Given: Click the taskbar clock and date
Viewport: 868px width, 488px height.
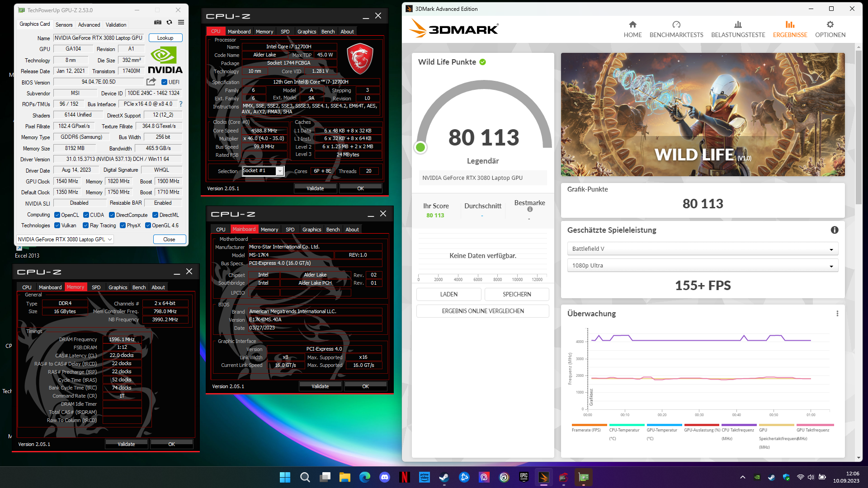Looking at the screenshot, I should pos(846,477).
